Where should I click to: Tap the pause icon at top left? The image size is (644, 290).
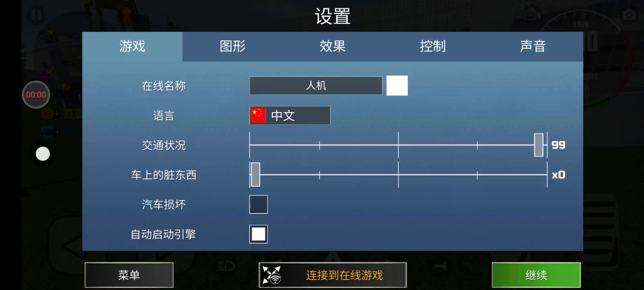36,15
